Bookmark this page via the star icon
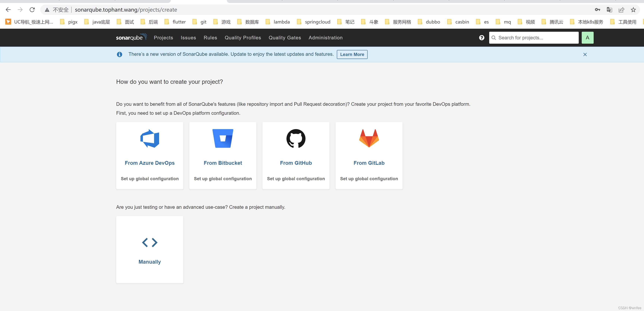Screen dimensions: 644x311 pyautogui.click(x=634, y=10)
